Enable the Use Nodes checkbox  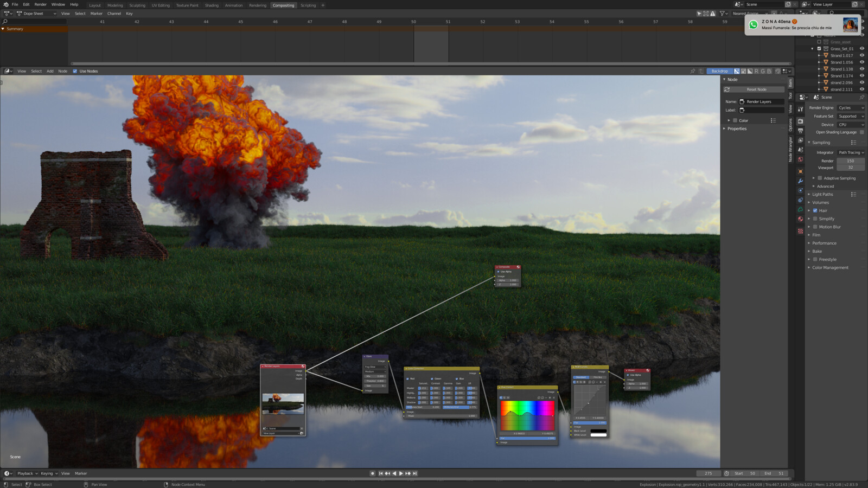pos(75,71)
